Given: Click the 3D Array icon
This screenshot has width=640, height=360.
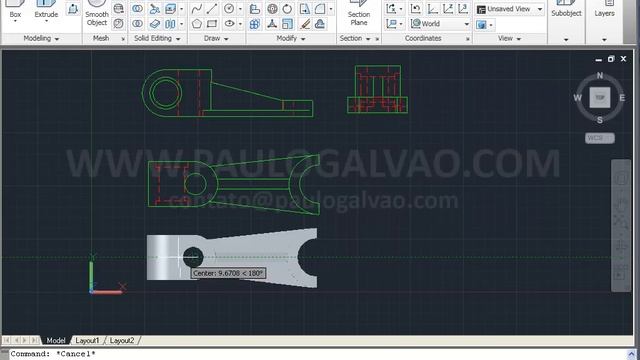Looking at the screenshot, I should [255, 24].
